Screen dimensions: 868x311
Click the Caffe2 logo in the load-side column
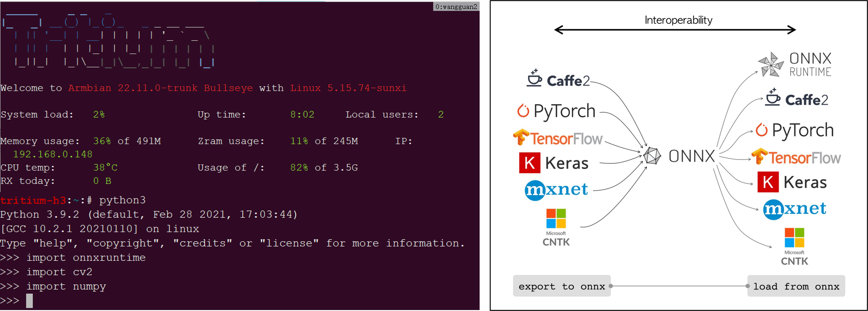796,98
